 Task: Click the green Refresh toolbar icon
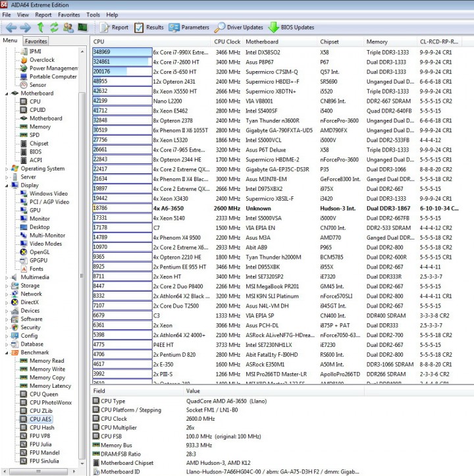(54, 27)
